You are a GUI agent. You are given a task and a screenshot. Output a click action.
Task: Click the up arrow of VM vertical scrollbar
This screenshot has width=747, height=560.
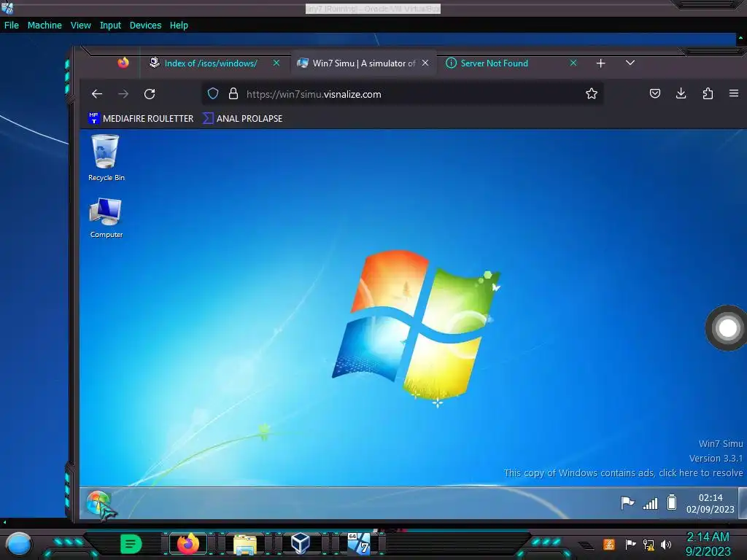pos(741,38)
